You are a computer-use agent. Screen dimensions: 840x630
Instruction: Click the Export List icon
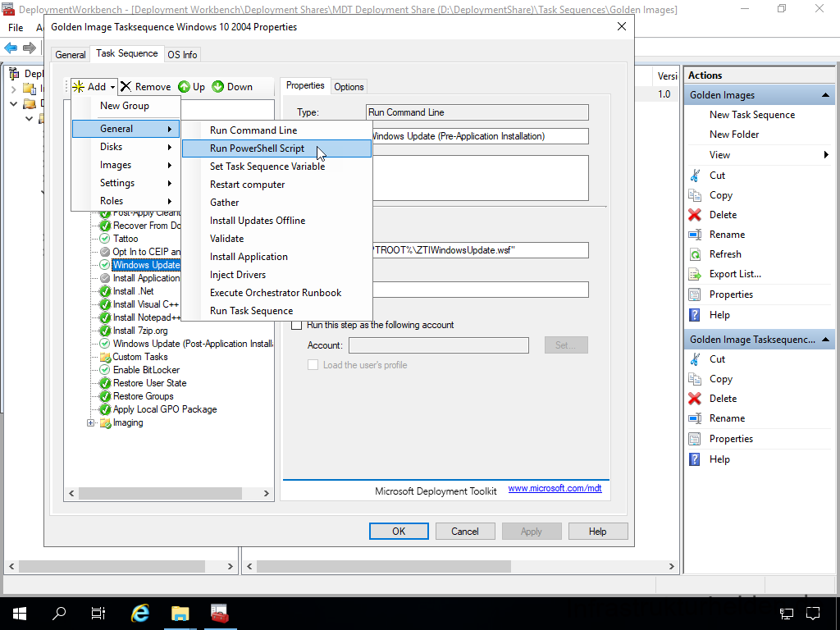(695, 274)
